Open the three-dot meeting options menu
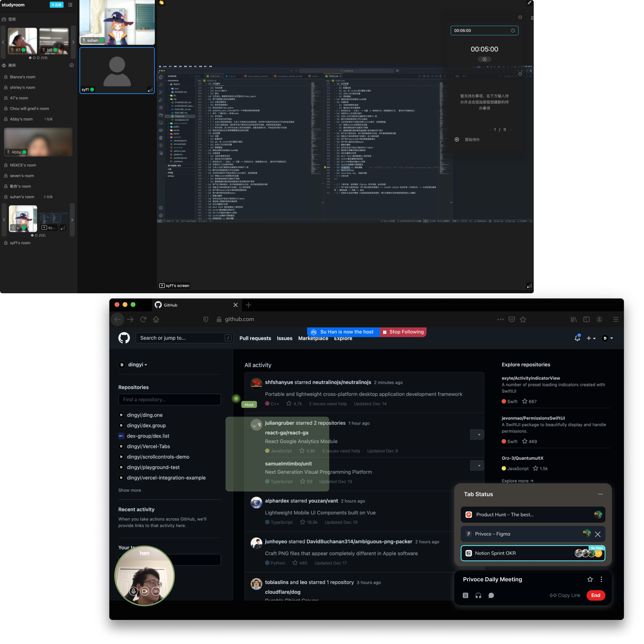The width and height of the screenshot is (644, 644). coord(601,579)
